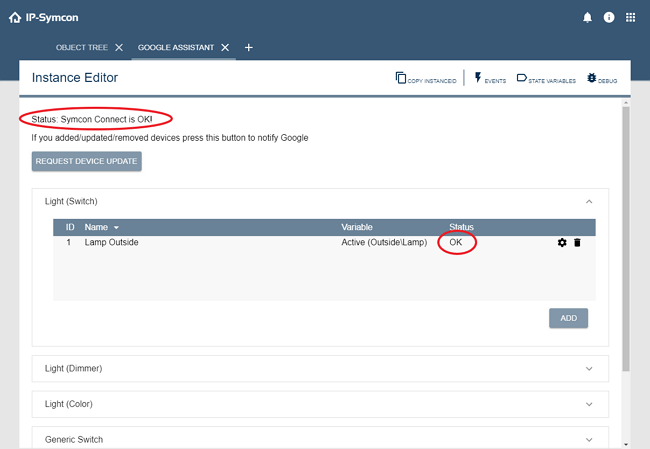Expand the Light (Dimmer) section
This screenshot has width=650, height=449.
pos(588,368)
